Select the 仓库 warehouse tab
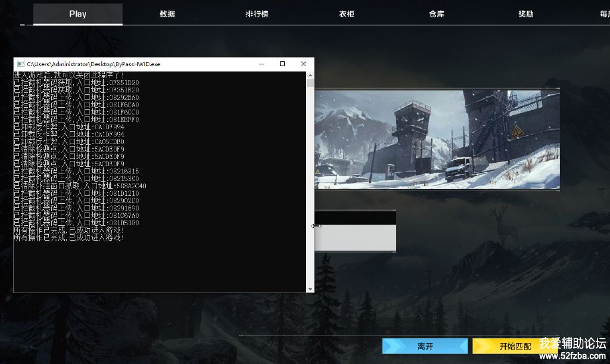 coord(437,14)
